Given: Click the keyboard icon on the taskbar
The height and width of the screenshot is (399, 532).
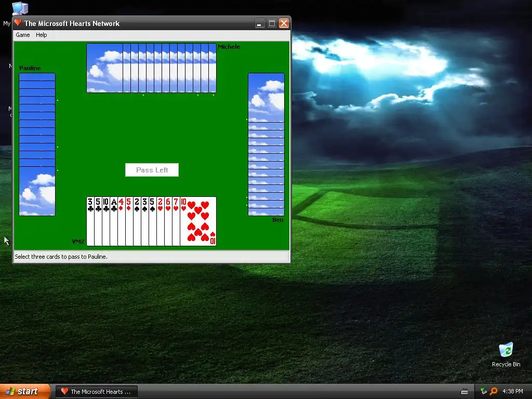Looking at the screenshot, I should click(x=464, y=392).
